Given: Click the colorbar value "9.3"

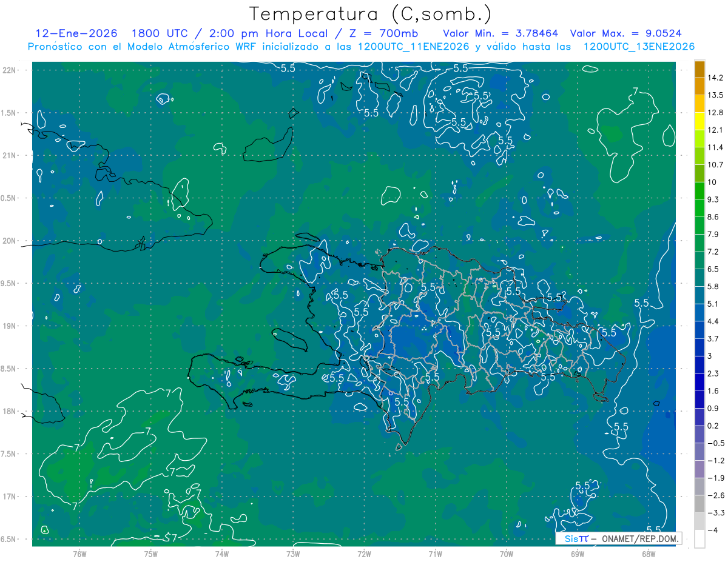Looking at the screenshot, I should click(713, 199).
